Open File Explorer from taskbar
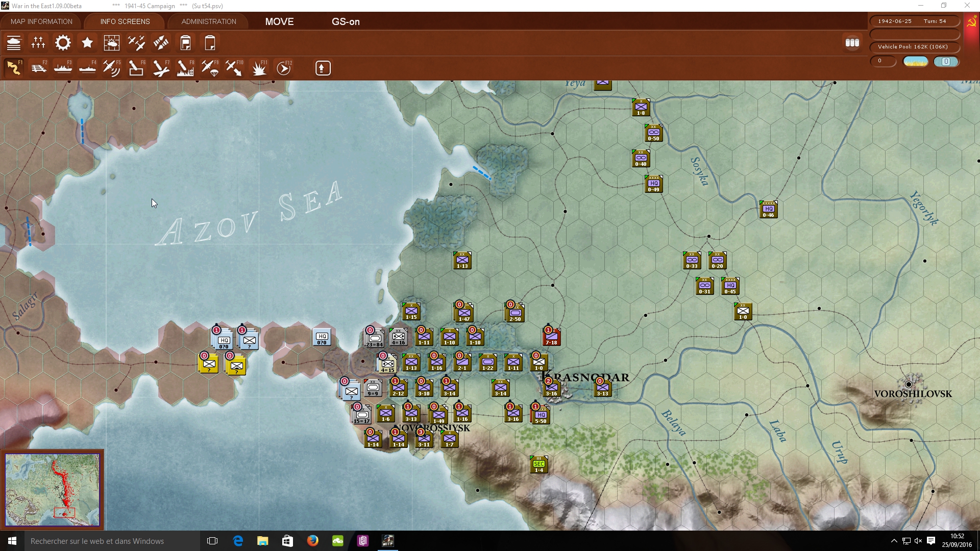The height and width of the screenshot is (551, 980). click(262, 541)
